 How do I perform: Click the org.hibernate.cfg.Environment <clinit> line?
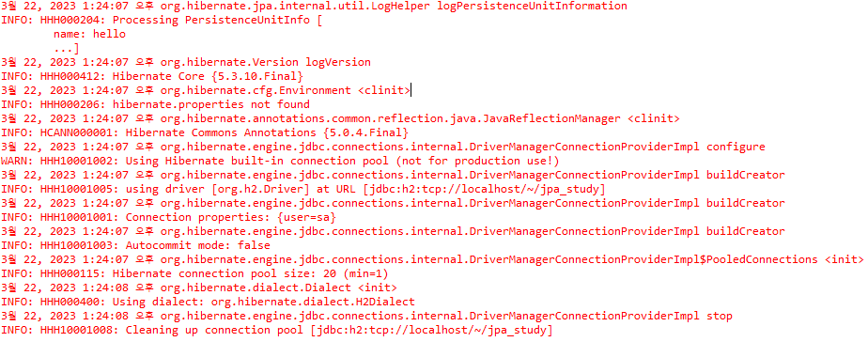pyautogui.click(x=206, y=91)
